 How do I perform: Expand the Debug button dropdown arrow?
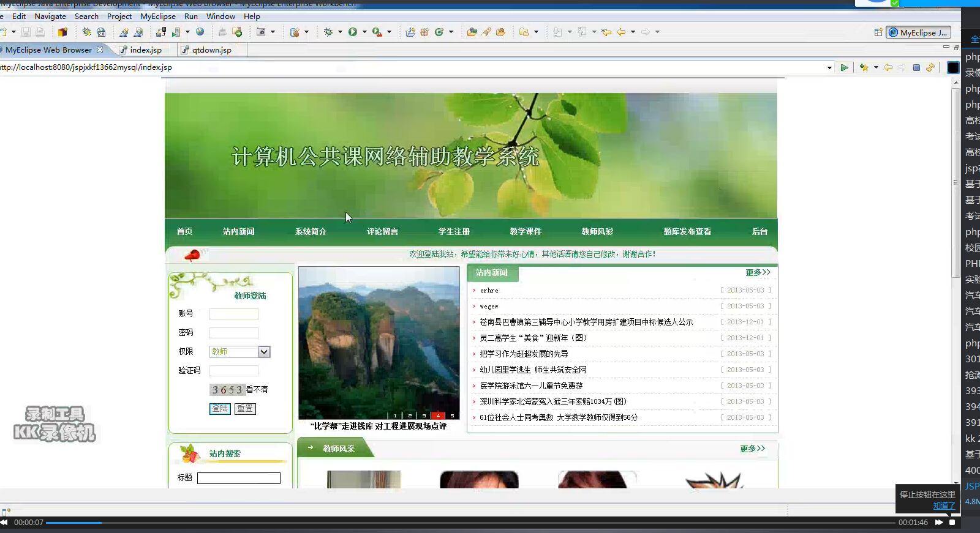point(340,32)
